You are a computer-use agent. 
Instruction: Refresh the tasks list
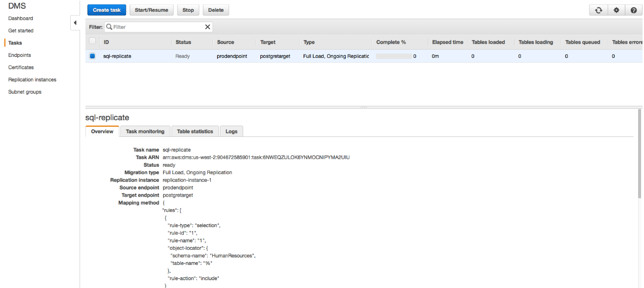click(x=598, y=9)
